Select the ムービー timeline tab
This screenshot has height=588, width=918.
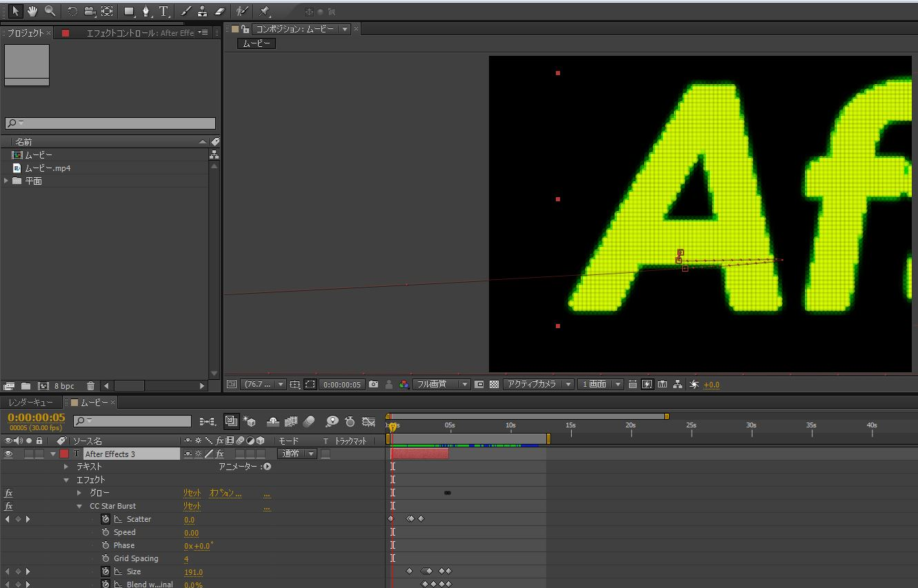click(94, 403)
